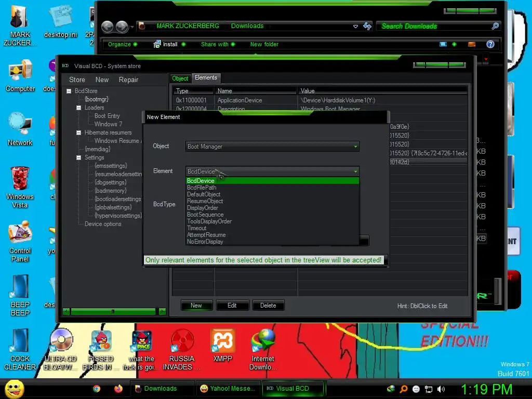
Task: Select {globalsettings} tree item
Action: point(113,208)
